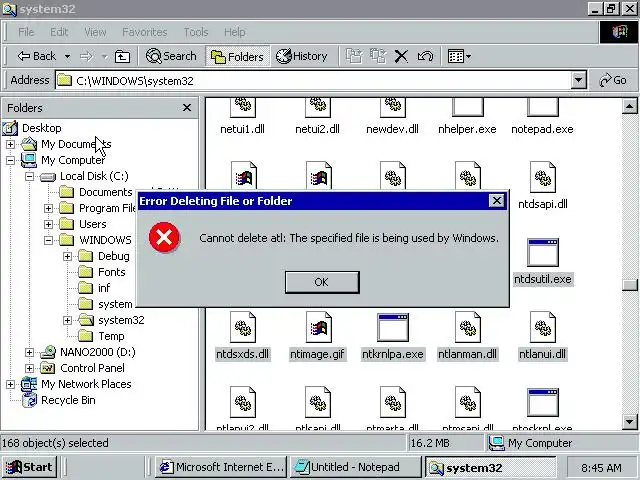Collapse WINDOWS folder node
Viewport: 640px width, 480px height.
point(49,240)
